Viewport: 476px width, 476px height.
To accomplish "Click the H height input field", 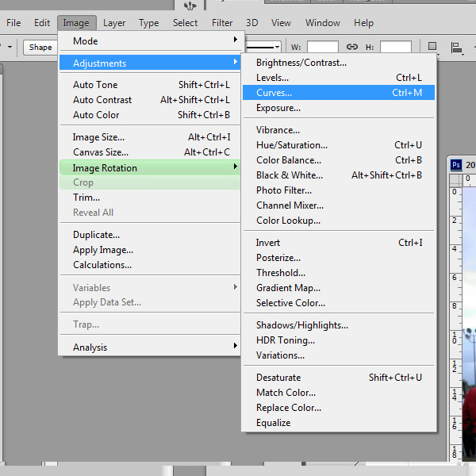I will (x=396, y=47).
